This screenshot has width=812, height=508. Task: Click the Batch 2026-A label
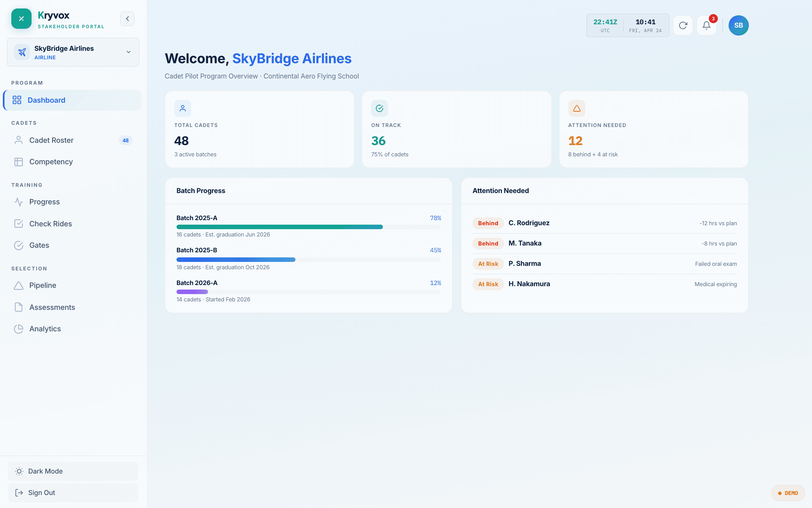pyautogui.click(x=197, y=283)
